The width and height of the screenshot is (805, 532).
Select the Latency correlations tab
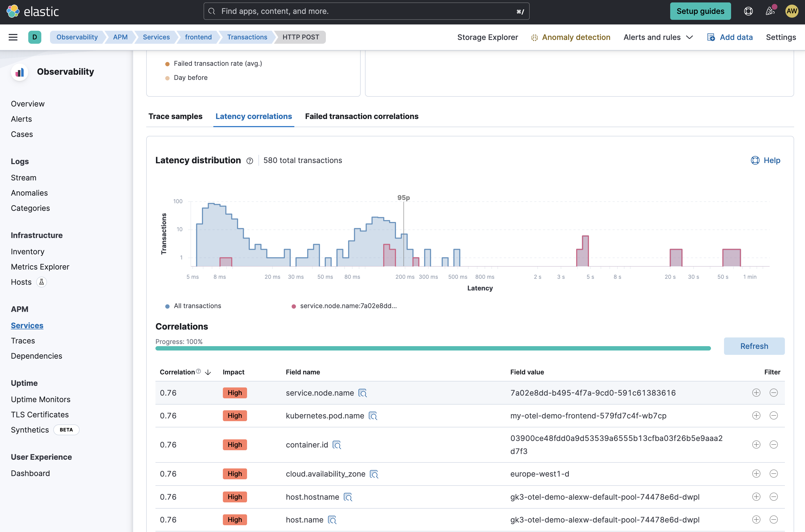pyautogui.click(x=254, y=116)
